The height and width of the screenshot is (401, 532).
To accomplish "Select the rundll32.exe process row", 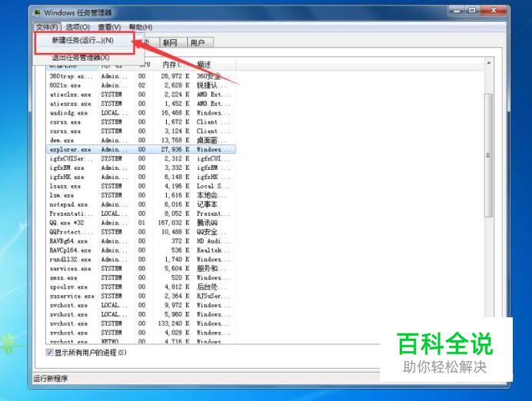I will click(x=141, y=260).
